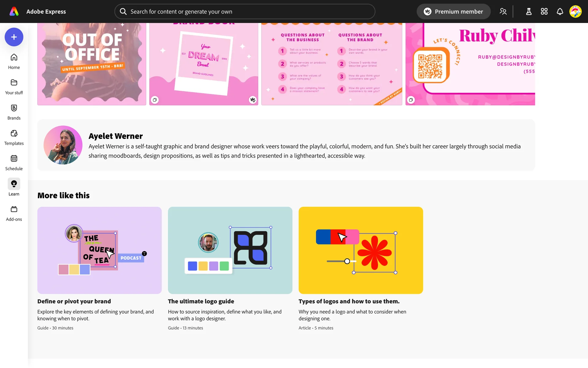Click the beaker experiments icon
The height and width of the screenshot is (368, 588).
click(529, 12)
